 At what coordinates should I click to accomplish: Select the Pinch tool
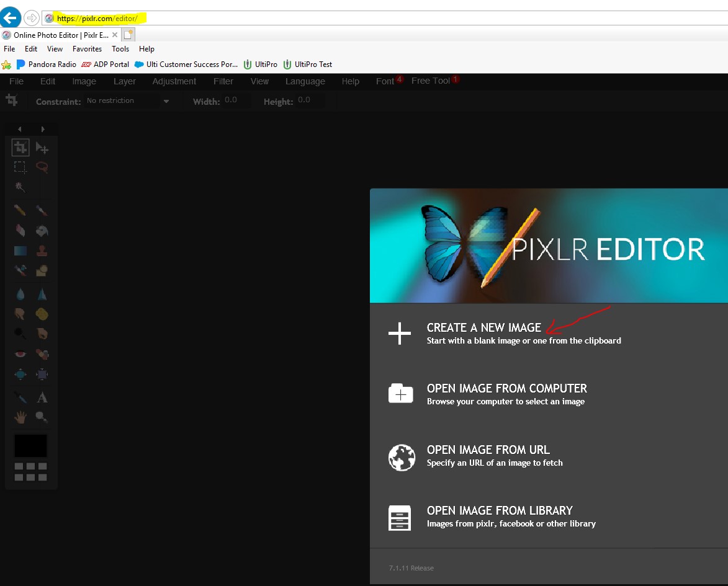[42, 374]
